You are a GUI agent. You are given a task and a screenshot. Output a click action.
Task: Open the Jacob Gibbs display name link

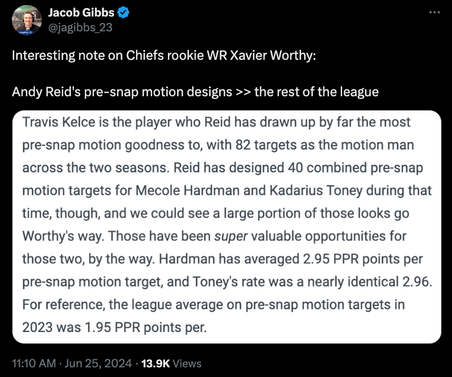81,13
